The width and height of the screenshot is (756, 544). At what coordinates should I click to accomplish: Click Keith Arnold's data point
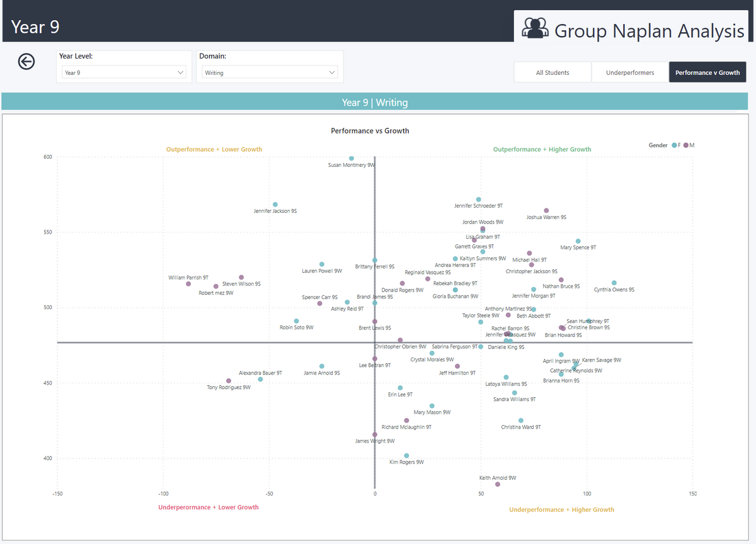(x=498, y=484)
